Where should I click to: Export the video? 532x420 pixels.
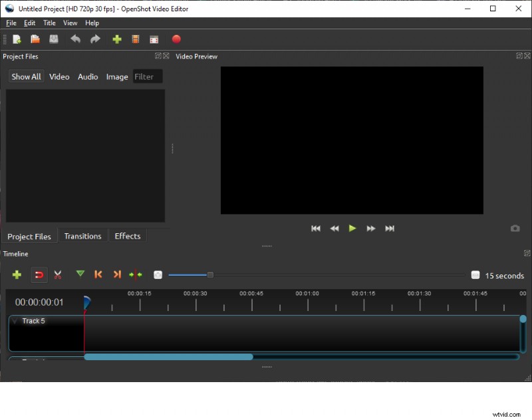coord(175,39)
